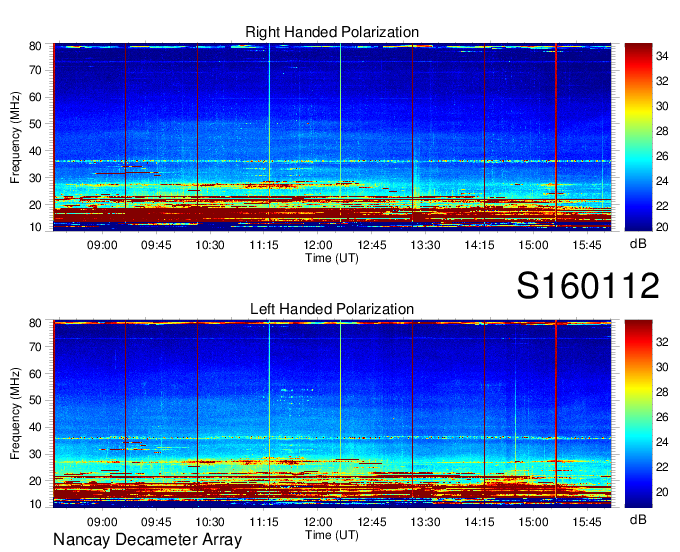
Task: Click the 11:15 tick under Right Handed plot
Action: (x=264, y=245)
